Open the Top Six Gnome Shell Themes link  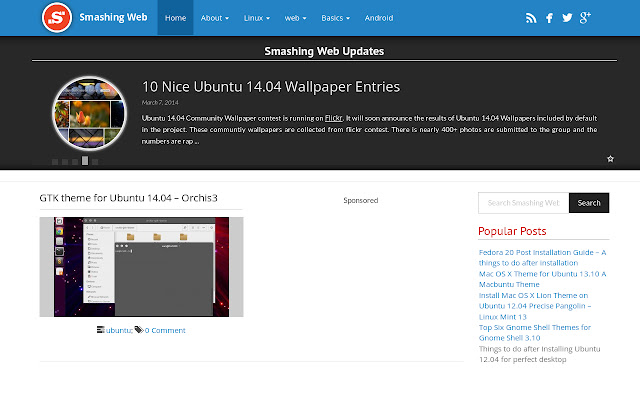point(535,332)
